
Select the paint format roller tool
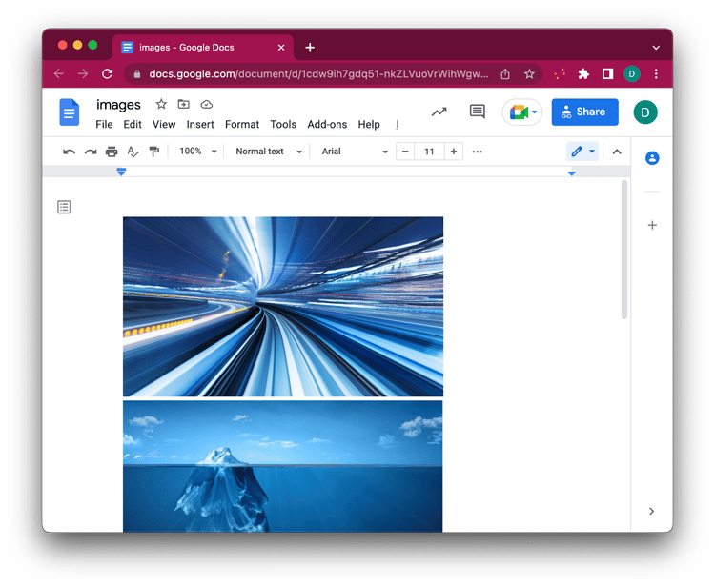pos(154,152)
